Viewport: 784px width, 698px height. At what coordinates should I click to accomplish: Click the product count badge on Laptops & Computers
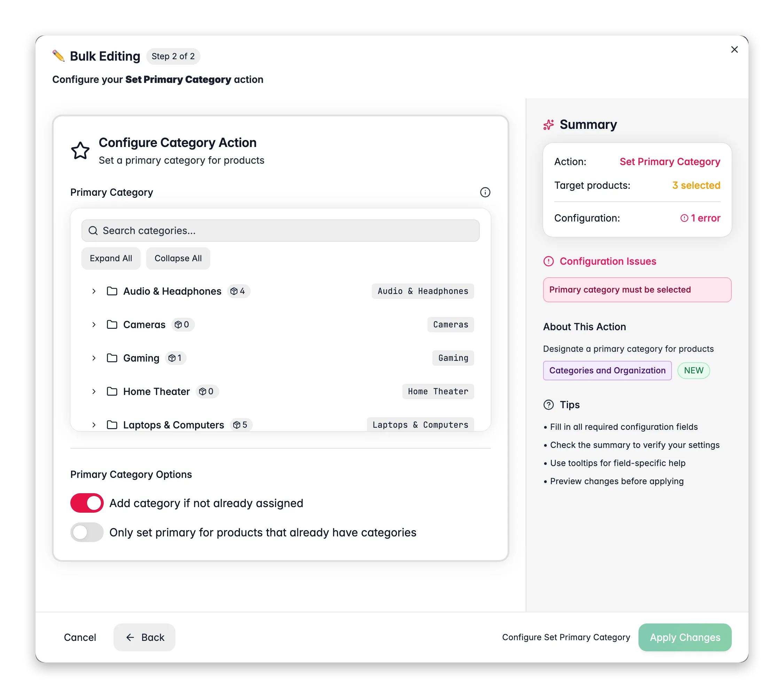[x=241, y=425]
